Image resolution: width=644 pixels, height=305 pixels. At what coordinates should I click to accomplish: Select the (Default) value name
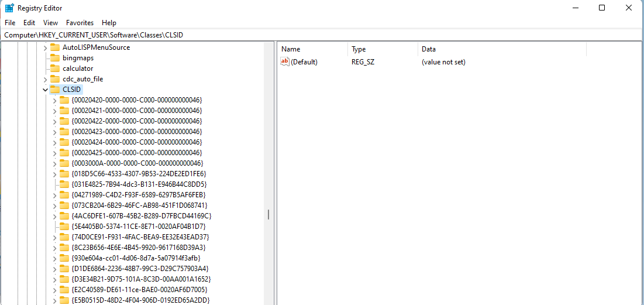(x=304, y=62)
